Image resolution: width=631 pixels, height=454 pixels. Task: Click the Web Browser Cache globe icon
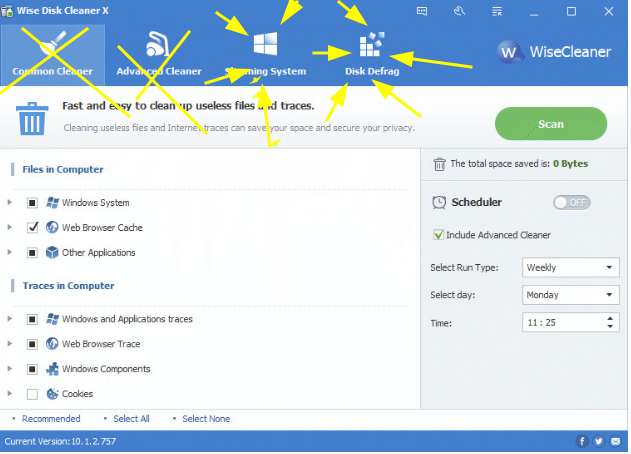tap(52, 228)
